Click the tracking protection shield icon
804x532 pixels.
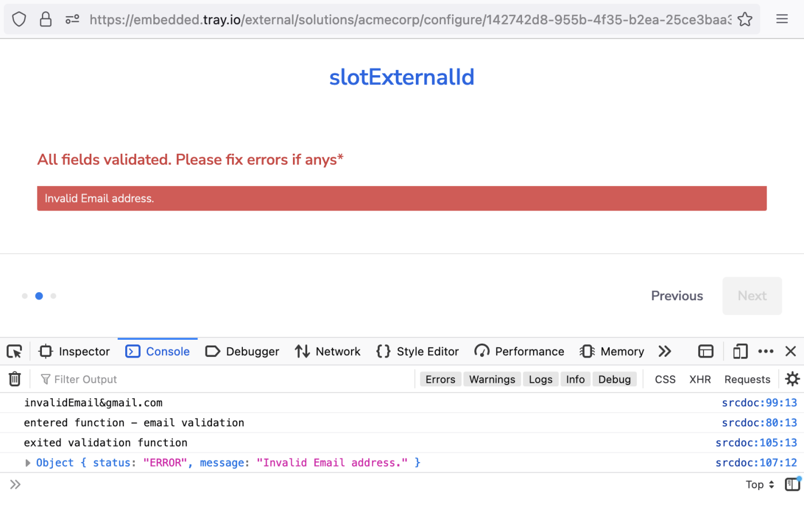pyautogui.click(x=19, y=19)
